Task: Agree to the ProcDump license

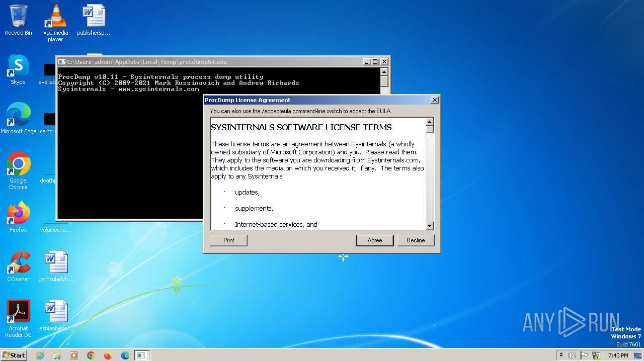Action: tap(375, 240)
